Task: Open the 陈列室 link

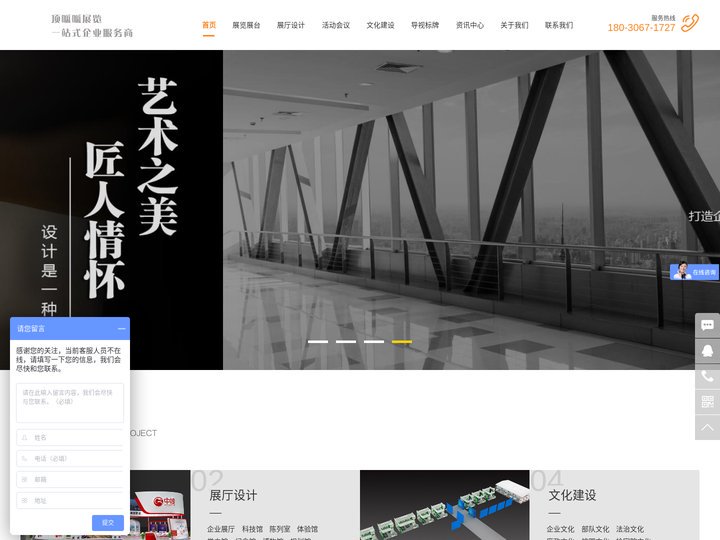Action: point(280,529)
